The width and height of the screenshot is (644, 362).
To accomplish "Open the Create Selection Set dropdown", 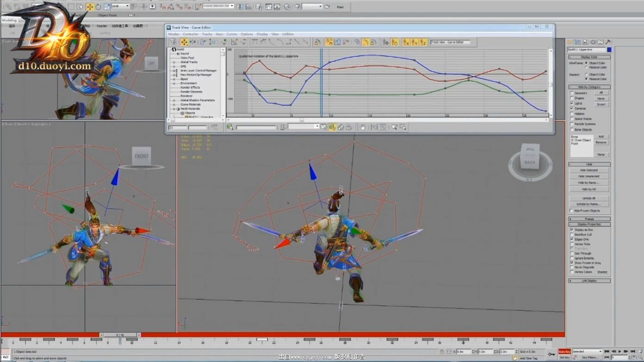I will pyautogui.click(x=218, y=6).
